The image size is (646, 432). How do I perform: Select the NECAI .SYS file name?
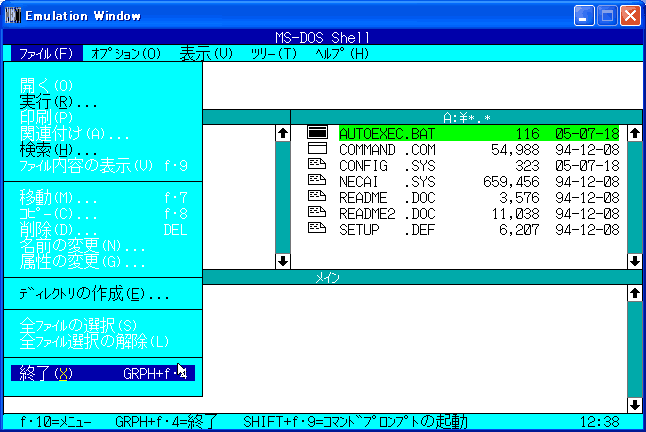pyautogui.click(x=387, y=182)
